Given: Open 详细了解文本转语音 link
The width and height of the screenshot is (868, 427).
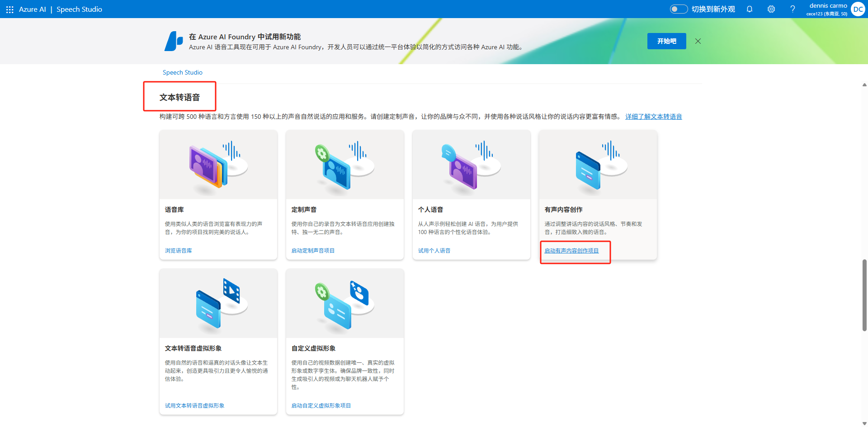Looking at the screenshot, I should point(653,117).
